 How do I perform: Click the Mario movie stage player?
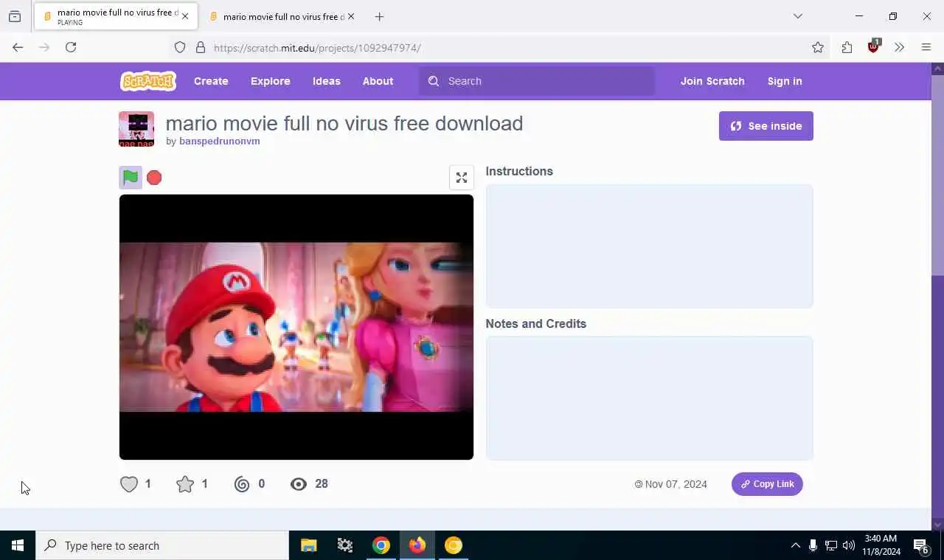[296, 327]
